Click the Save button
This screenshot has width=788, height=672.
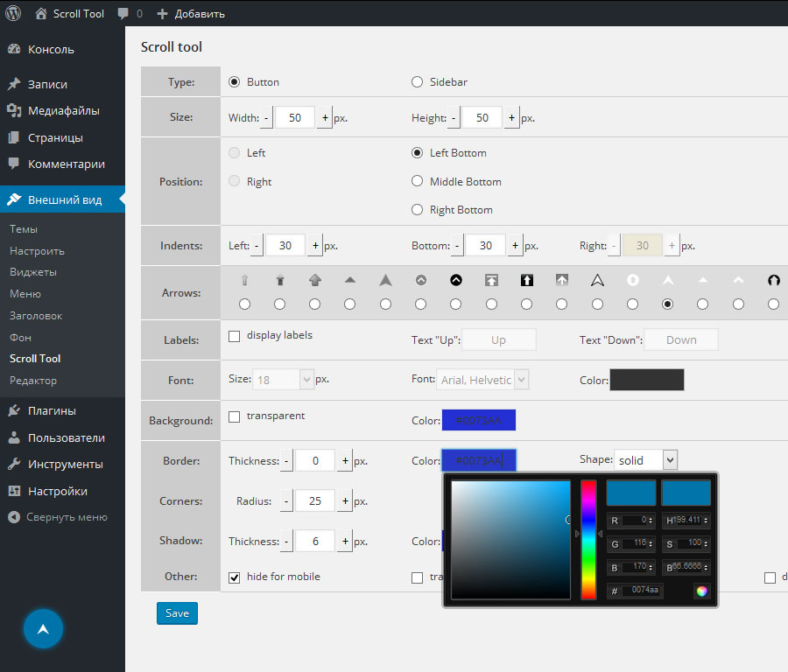click(177, 613)
